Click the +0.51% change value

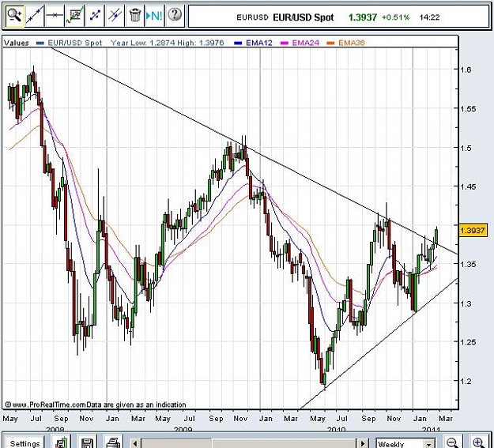395,17
